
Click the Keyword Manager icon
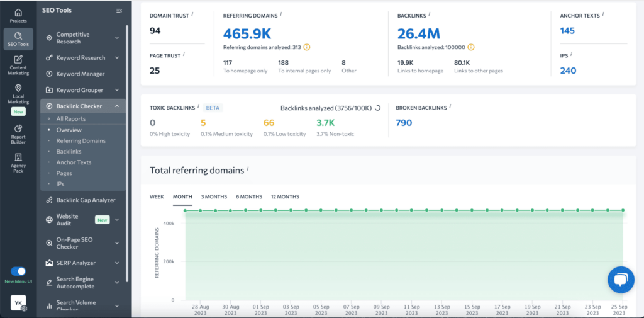pyautogui.click(x=49, y=74)
